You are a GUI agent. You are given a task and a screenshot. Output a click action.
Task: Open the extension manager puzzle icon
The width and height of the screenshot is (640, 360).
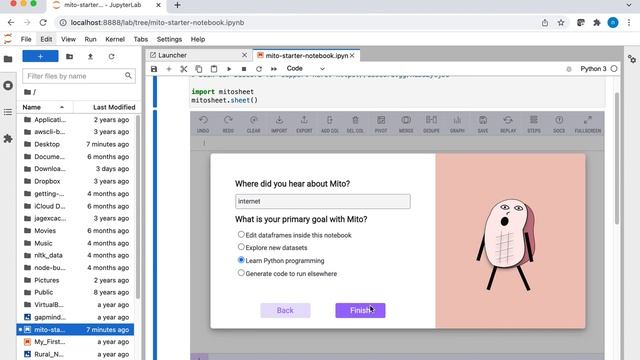[8, 139]
